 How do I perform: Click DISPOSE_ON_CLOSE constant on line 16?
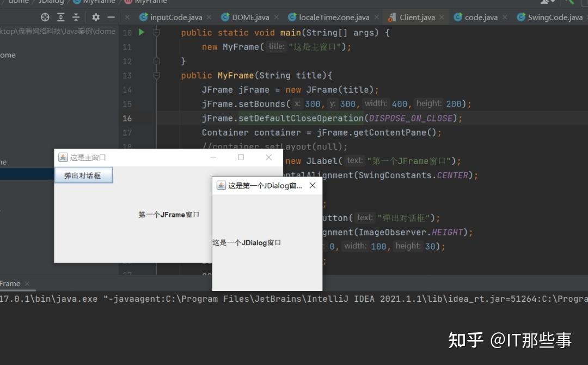tap(411, 118)
